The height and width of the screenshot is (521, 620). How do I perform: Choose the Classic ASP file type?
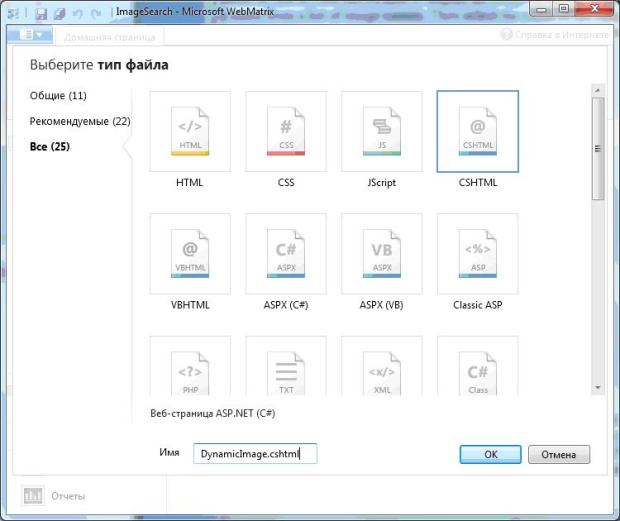click(x=478, y=253)
